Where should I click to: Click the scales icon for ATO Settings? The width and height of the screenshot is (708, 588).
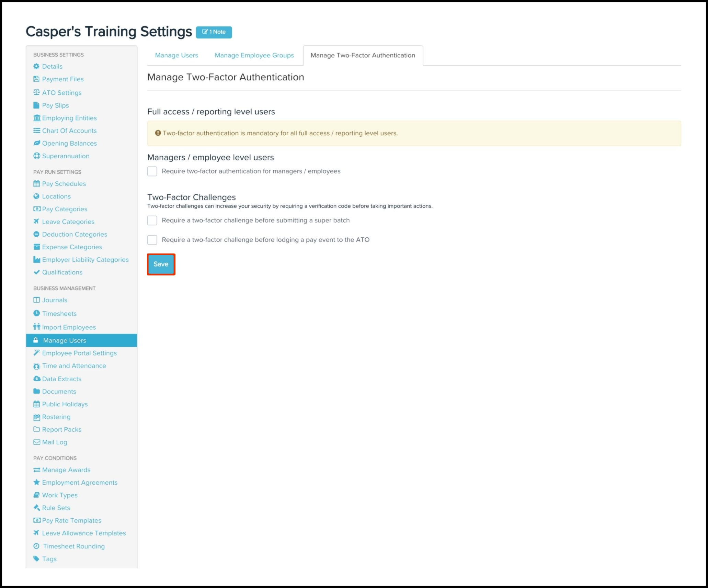(36, 92)
